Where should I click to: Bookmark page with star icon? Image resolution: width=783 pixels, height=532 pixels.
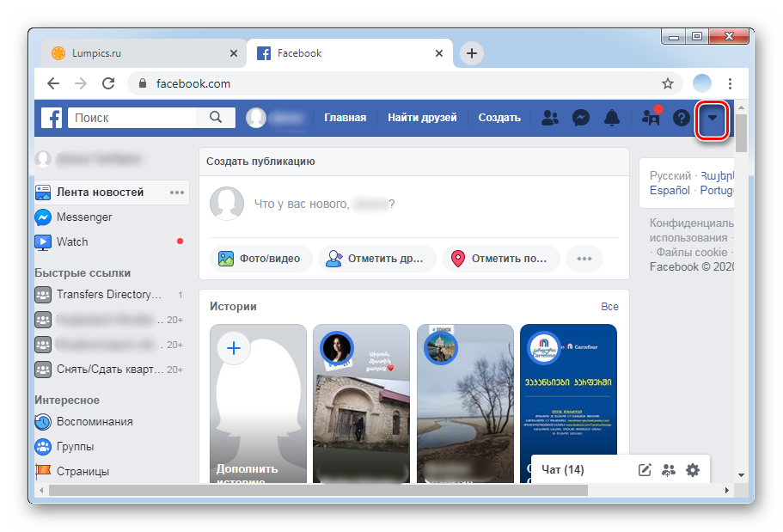coord(667,83)
